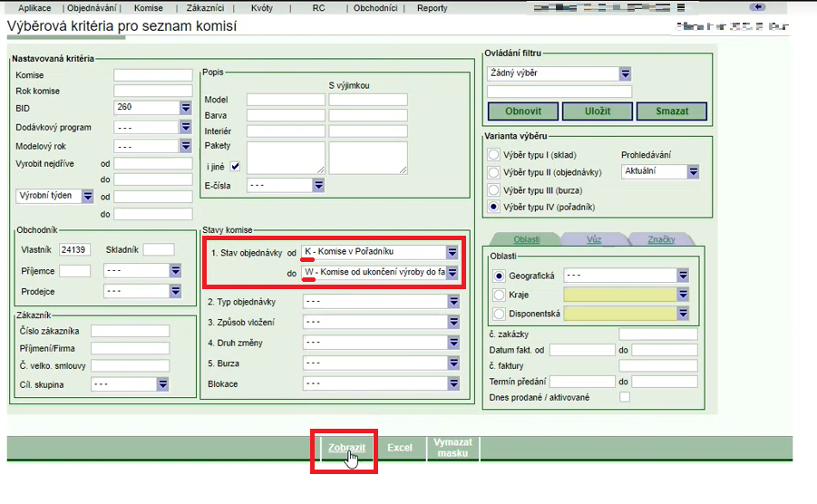Open the Reporty menu
Viewport: 817px width, 504px height.
(432, 8)
